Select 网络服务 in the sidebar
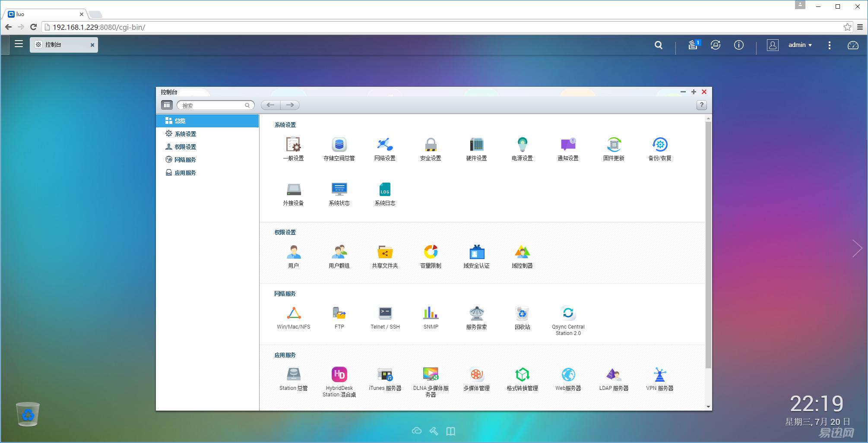This screenshot has width=868, height=443. pyautogui.click(x=207, y=160)
